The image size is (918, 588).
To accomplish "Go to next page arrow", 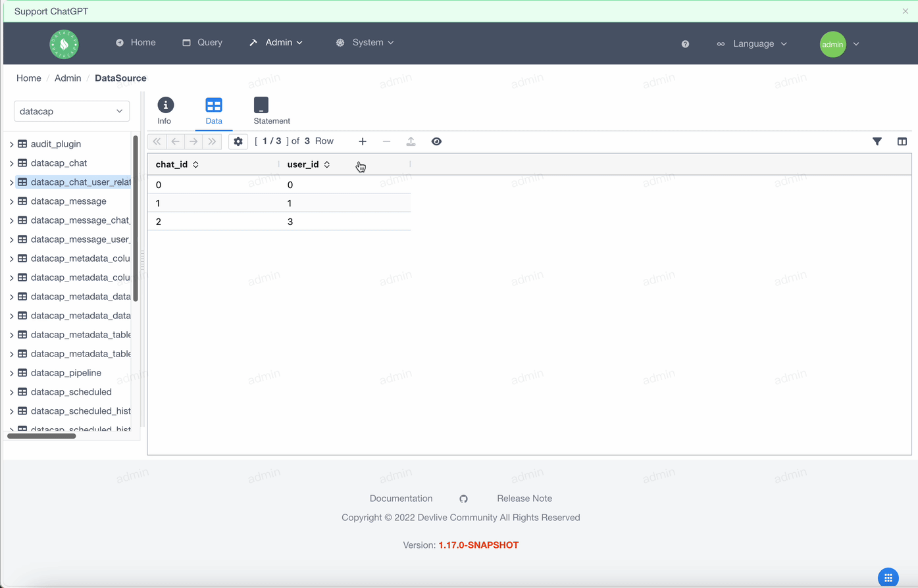I will click(x=193, y=141).
